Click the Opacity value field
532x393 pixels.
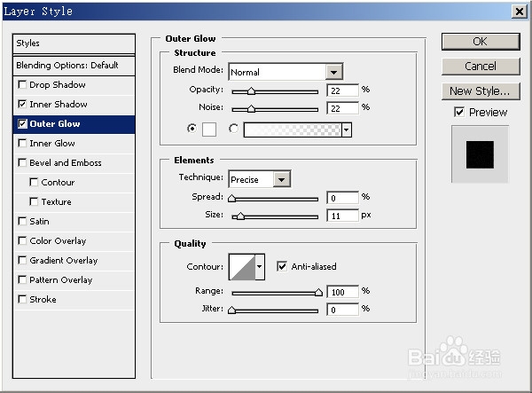point(342,90)
